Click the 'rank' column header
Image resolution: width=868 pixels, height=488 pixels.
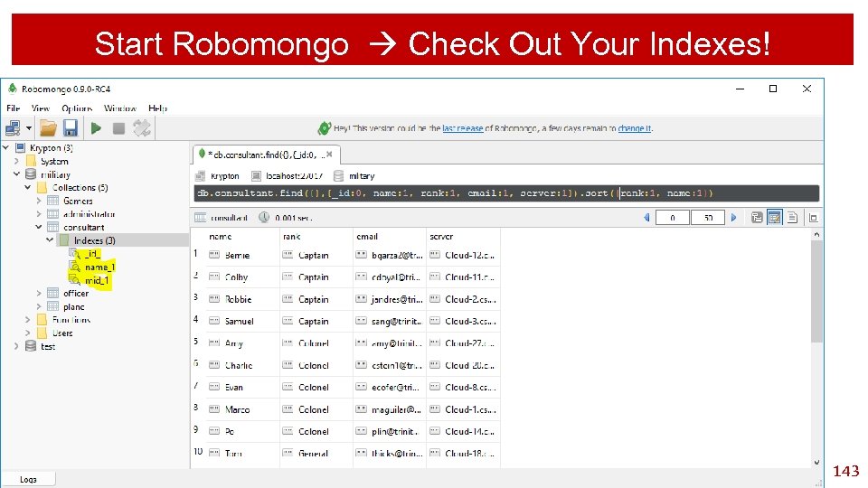point(291,236)
